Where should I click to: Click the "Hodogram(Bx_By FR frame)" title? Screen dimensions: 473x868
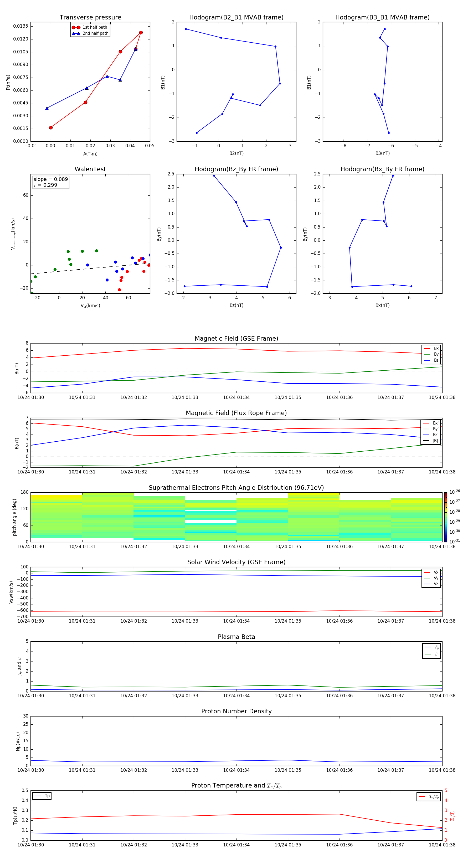click(x=382, y=169)
